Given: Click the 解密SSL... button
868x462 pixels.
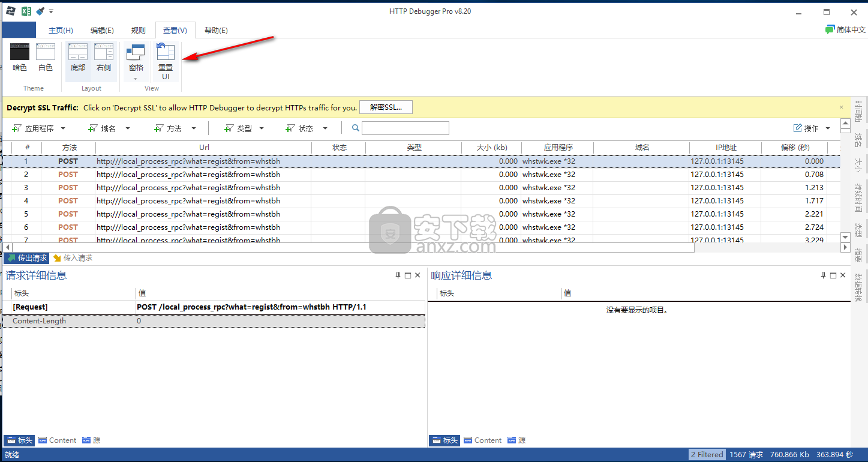Looking at the screenshot, I should [386, 107].
